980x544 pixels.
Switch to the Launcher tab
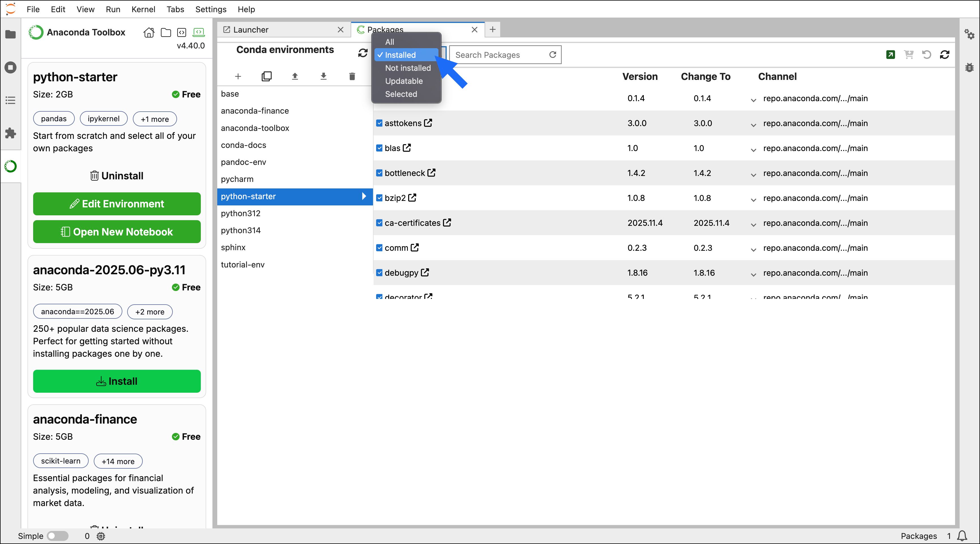(250, 30)
